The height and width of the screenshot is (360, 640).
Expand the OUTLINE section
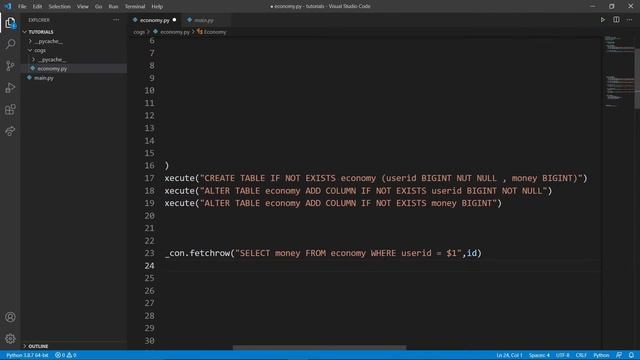coord(25,346)
